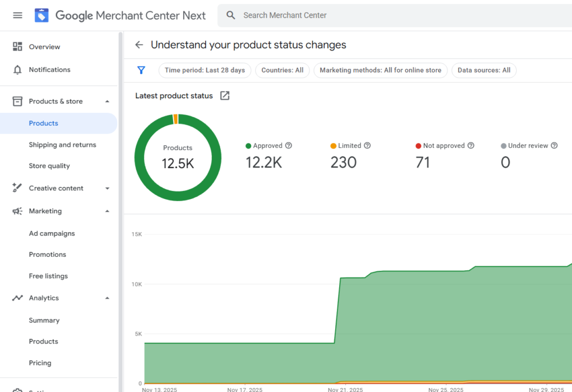Click help icon beside Not approved
The image size is (572, 392).
471,146
